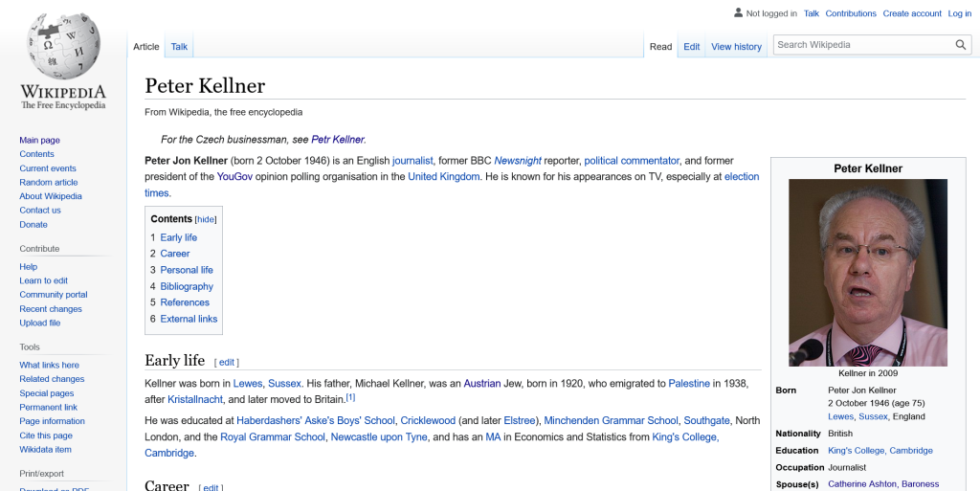980x491 pixels.
Task: Open the YouGov link
Action: click(235, 177)
